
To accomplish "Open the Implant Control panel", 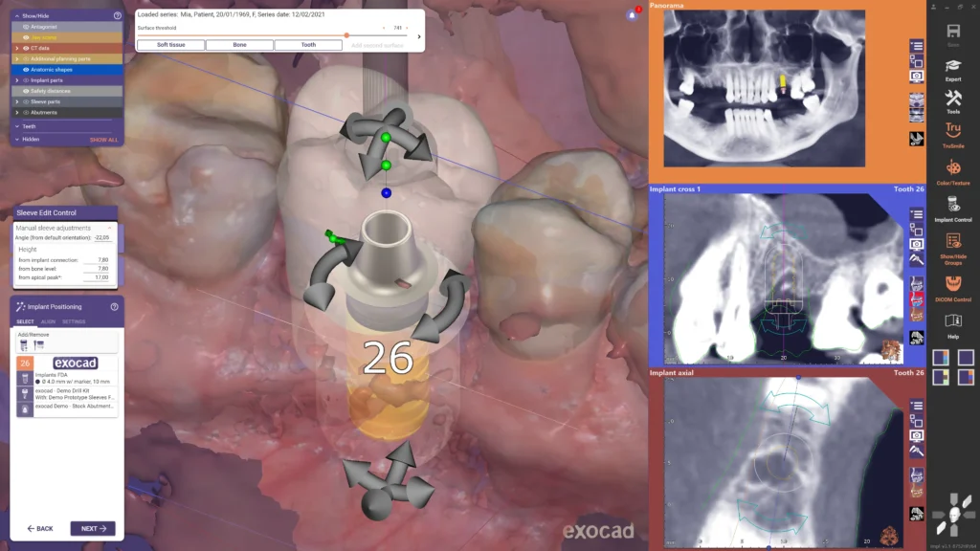I will [952, 208].
